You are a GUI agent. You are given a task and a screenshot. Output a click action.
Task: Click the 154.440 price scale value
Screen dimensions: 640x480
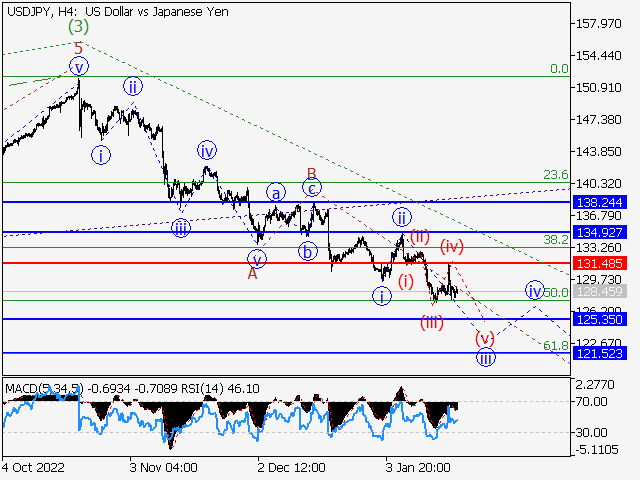(x=598, y=56)
